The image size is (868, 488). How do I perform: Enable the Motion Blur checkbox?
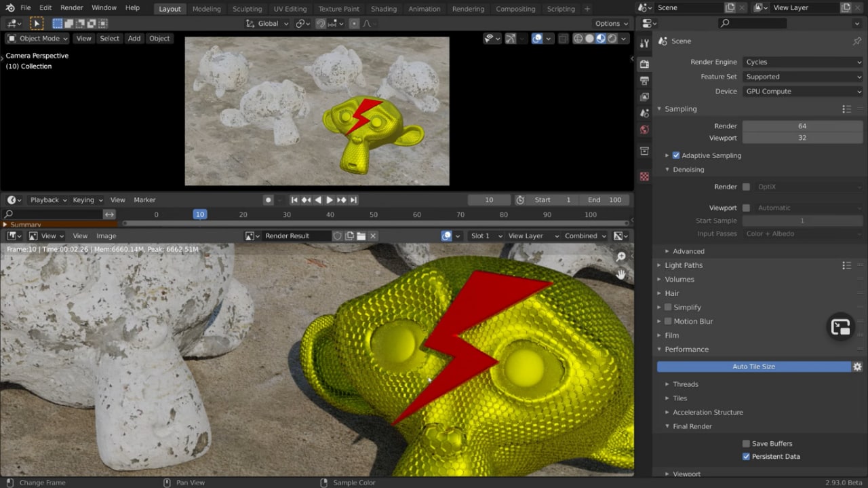pos(668,322)
